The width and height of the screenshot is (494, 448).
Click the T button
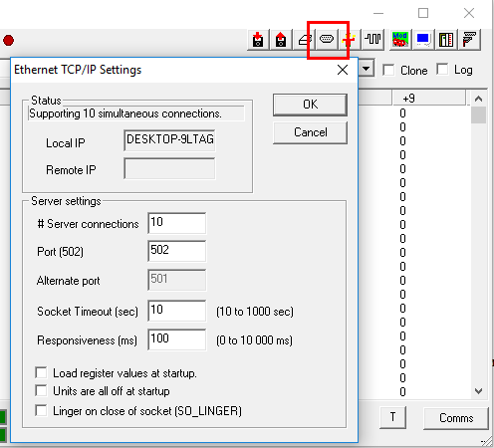tap(393, 417)
